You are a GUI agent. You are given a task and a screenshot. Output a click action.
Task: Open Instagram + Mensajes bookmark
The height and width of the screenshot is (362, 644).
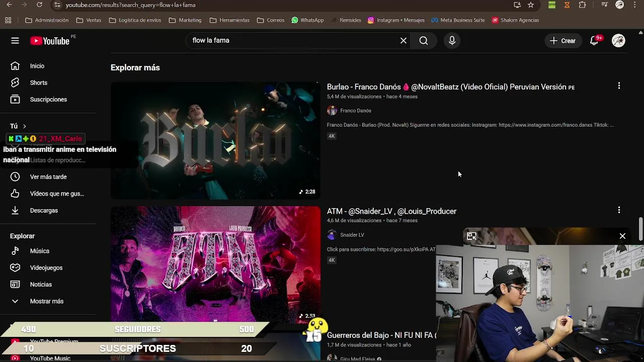(x=396, y=20)
